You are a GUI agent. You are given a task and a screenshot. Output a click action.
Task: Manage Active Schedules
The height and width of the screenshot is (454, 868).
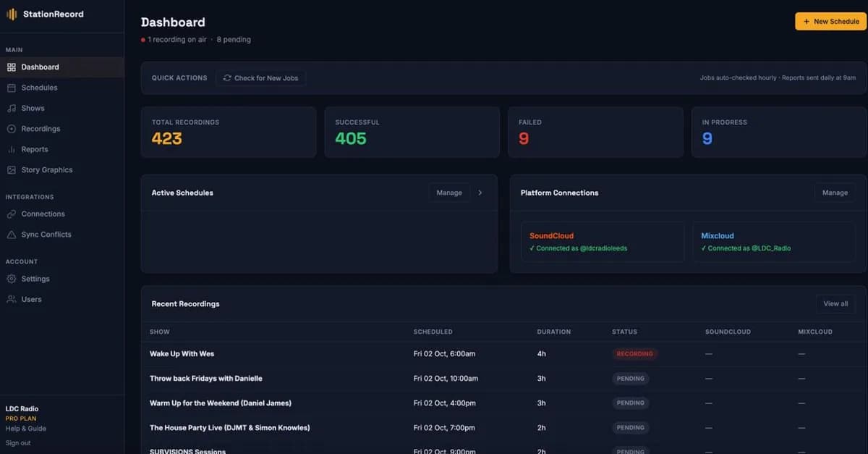(x=449, y=193)
